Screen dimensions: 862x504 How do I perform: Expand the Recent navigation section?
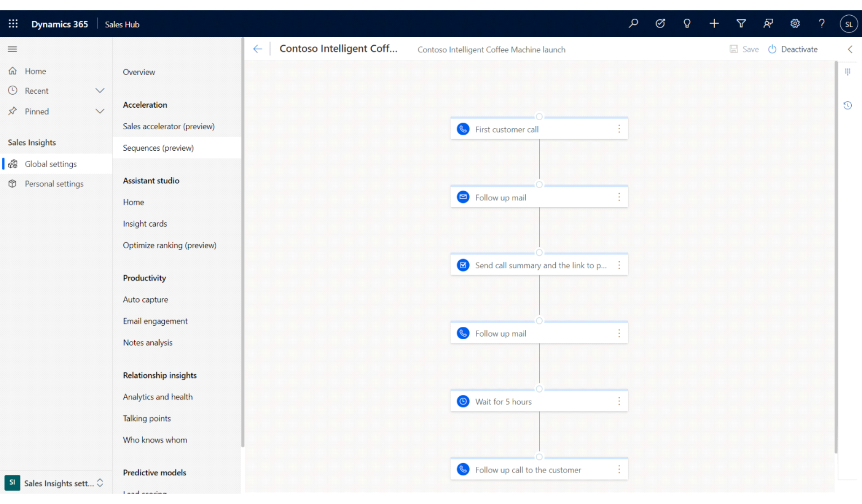(x=100, y=91)
